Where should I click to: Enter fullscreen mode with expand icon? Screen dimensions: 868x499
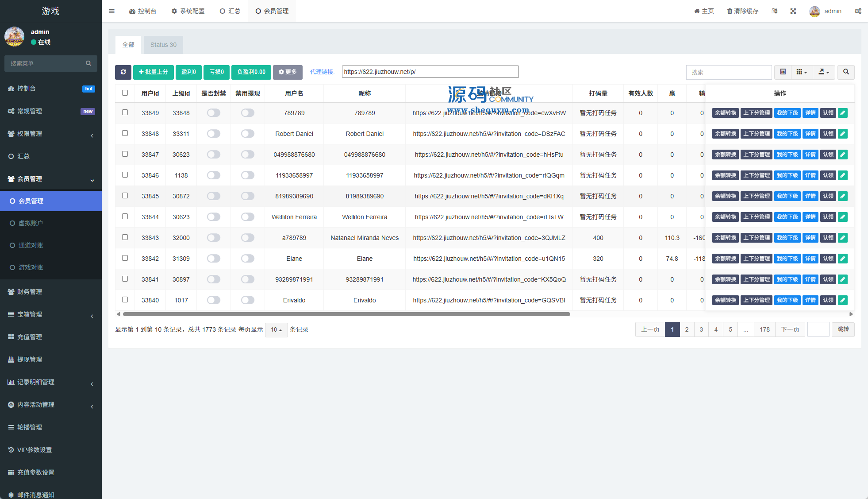[x=793, y=11]
